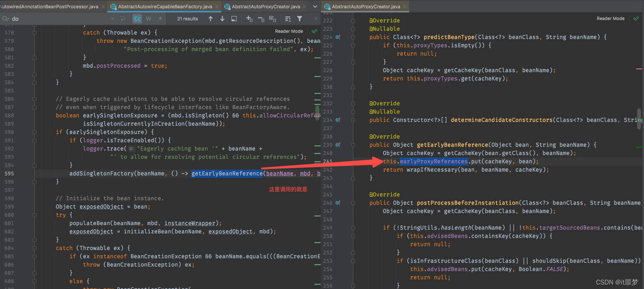Collapse the catch block at line 578

pos(34,33)
